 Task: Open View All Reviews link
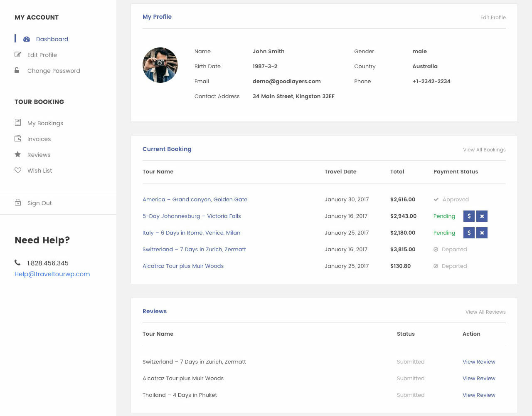[485, 312]
